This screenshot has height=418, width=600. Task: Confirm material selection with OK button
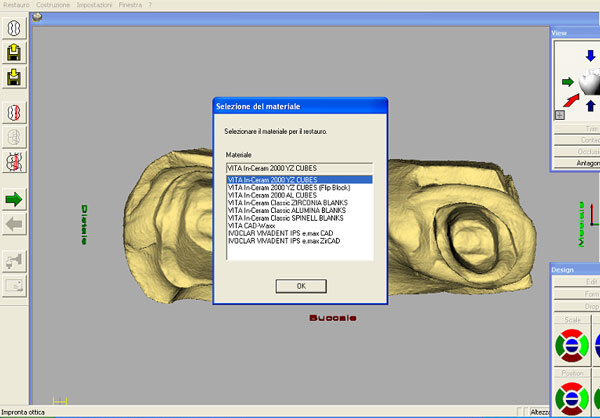301,286
